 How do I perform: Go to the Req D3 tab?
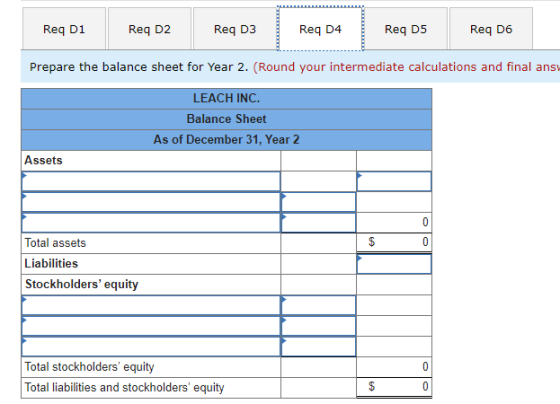[x=235, y=29]
